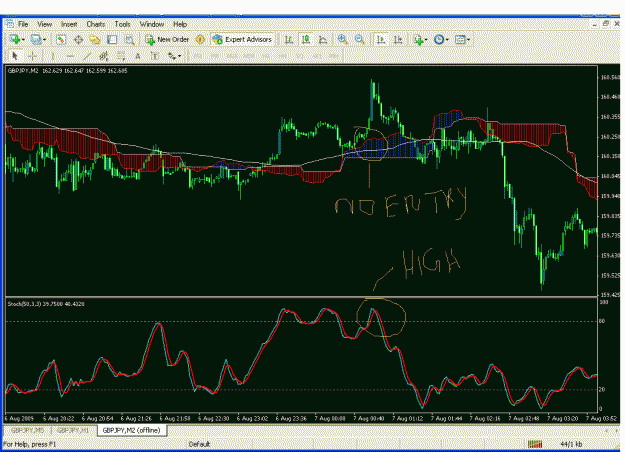Switch to the GBPJPY,H1 chart tab
Image resolution: width=625 pixels, height=452 pixels.
coord(73,430)
